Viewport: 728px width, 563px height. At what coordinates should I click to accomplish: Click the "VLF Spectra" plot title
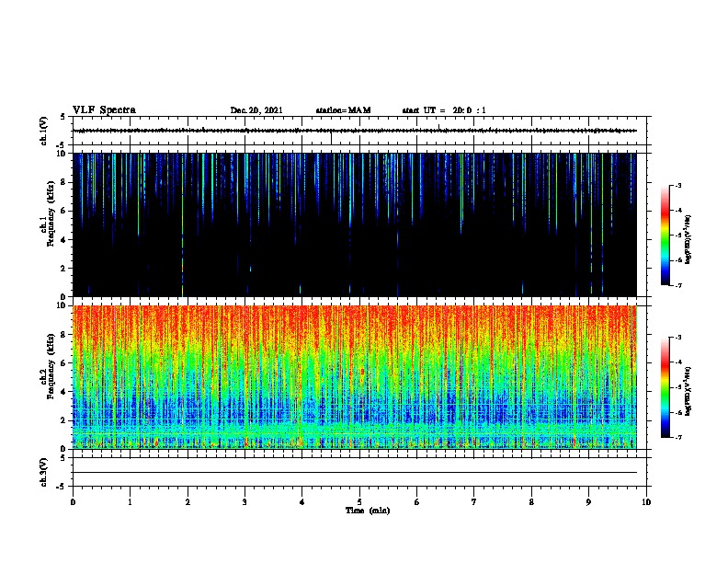coord(104,110)
